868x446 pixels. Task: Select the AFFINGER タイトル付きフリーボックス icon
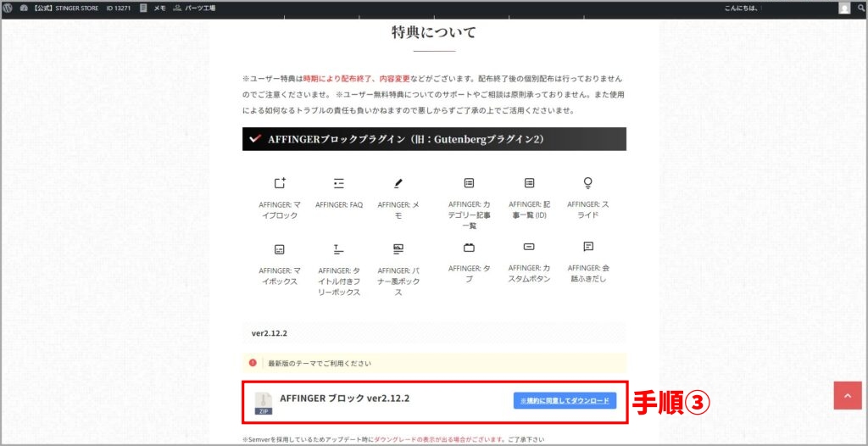pos(338,248)
